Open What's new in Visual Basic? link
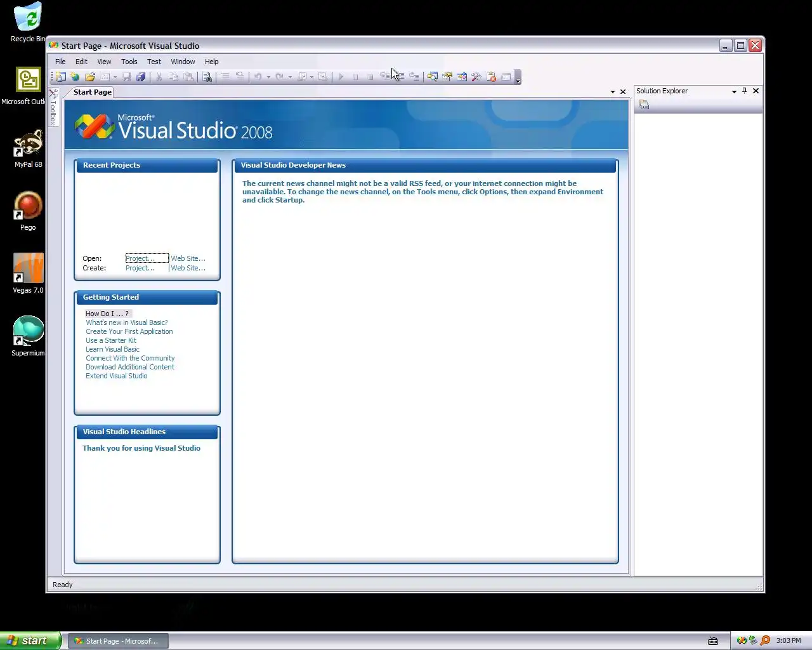 (127, 322)
